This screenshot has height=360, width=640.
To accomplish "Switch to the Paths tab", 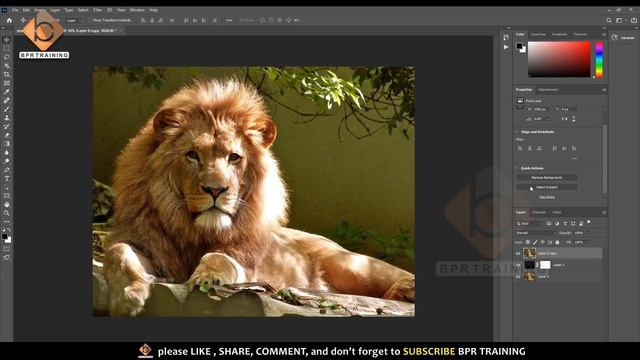I will 557,212.
